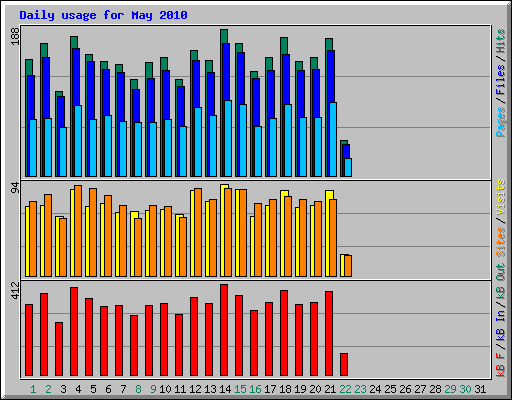Viewport: 512px width, 400px height.
Task: Click the orange Sites bar for day 4
Action: 78,231
